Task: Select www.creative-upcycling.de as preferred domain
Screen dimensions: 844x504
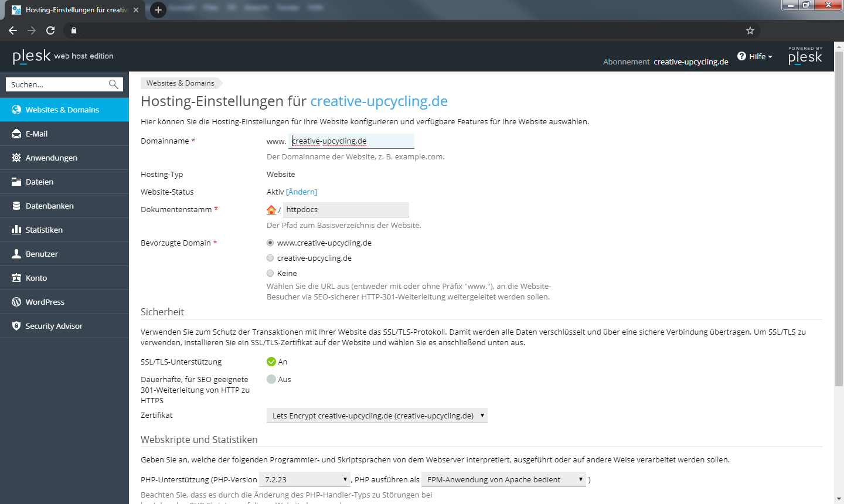Action: tap(270, 243)
